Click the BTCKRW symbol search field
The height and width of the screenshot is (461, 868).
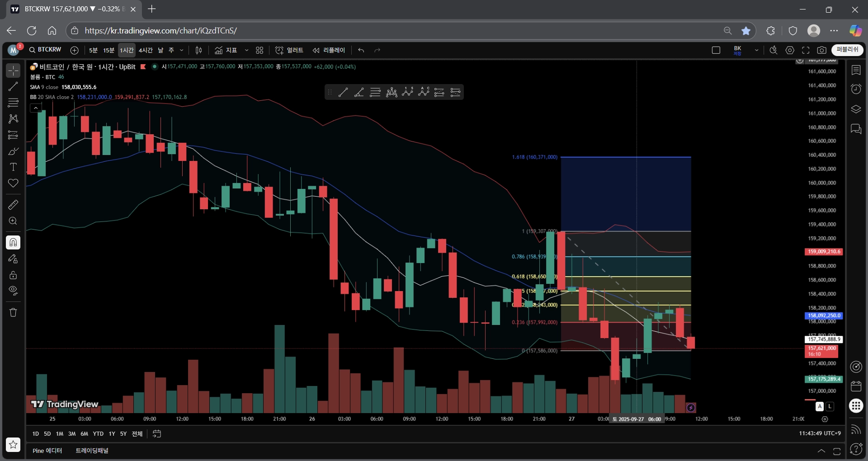(x=45, y=50)
